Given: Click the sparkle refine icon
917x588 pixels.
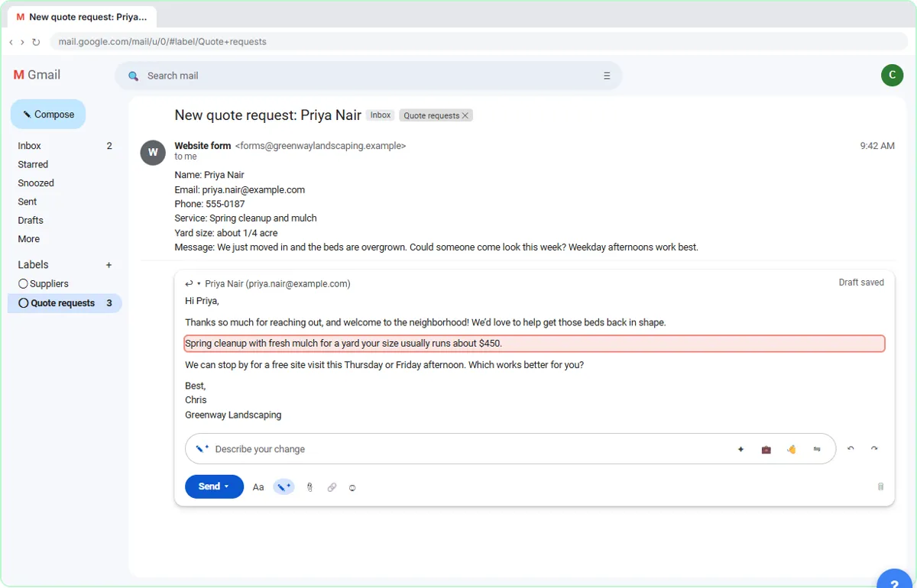Looking at the screenshot, I should coord(740,449).
